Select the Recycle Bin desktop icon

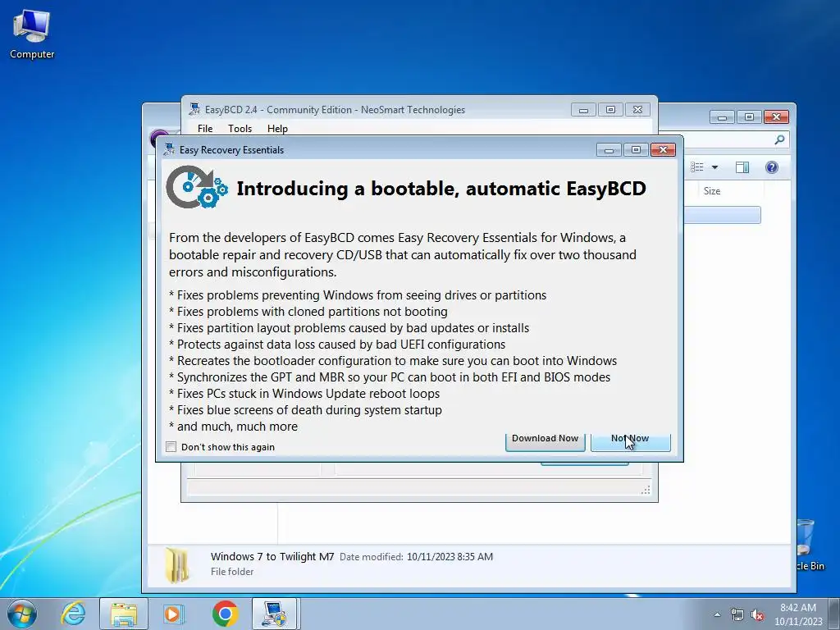point(808,545)
